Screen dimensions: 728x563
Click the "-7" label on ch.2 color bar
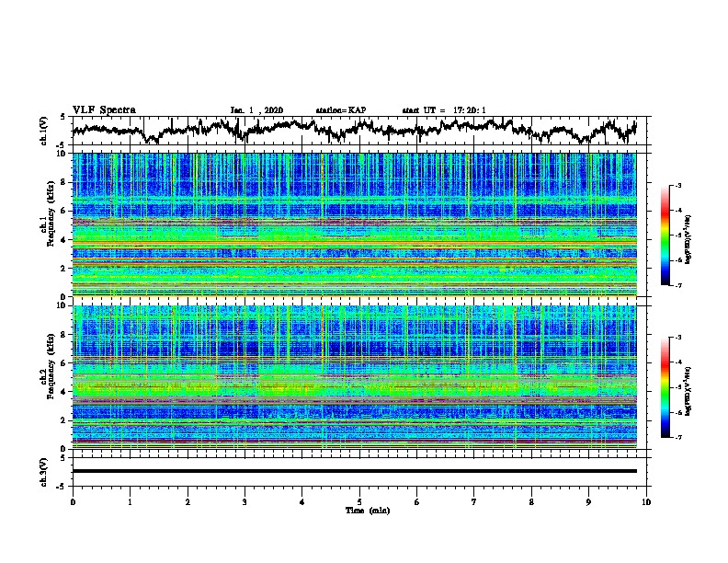(678, 437)
